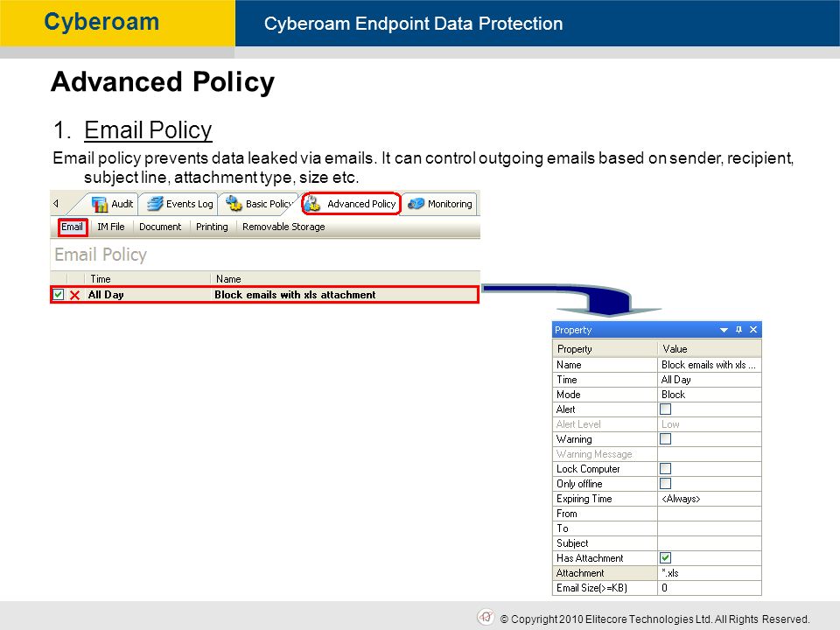Enable the Warning checkbox
The width and height of the screenshot is (840, 630).
665,439
